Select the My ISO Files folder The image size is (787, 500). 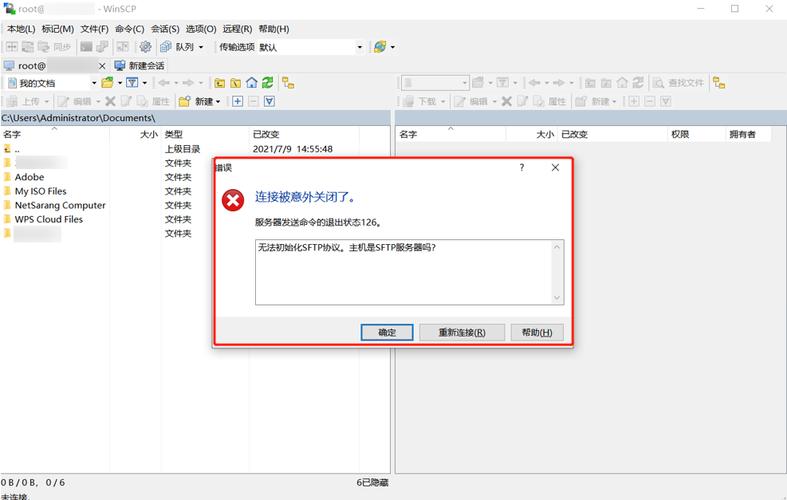pos(40,191)
